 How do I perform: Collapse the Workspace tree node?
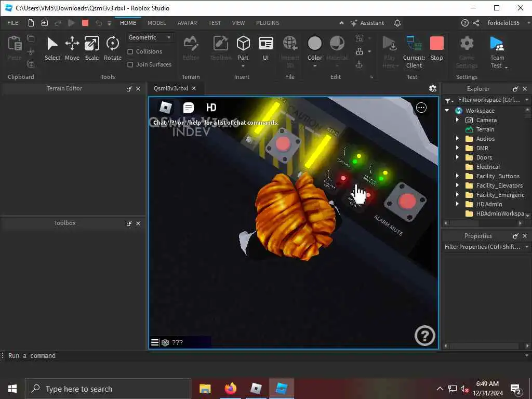[x=447, y=111]
